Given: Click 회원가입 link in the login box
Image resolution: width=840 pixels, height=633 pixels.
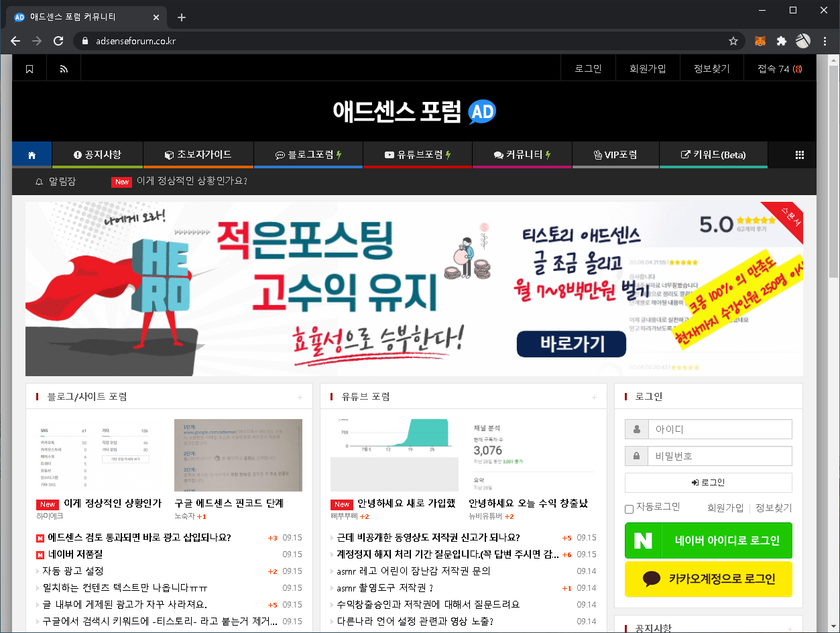Looking at the screenshot, I should point(725,508).
